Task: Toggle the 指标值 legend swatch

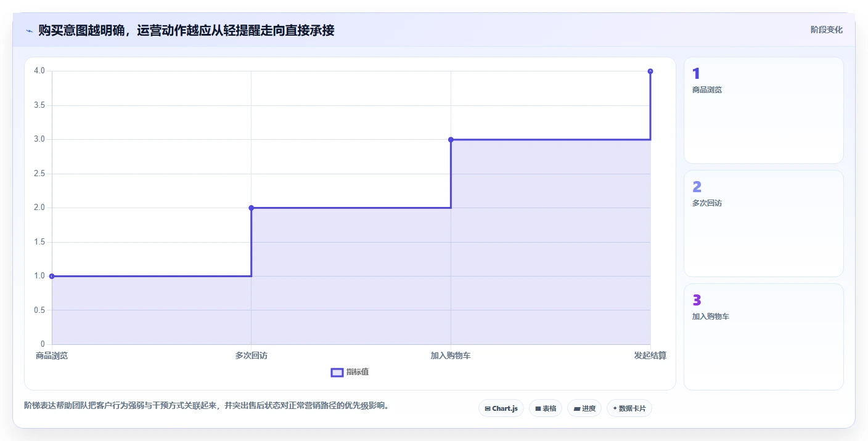Action: (337, 372)
